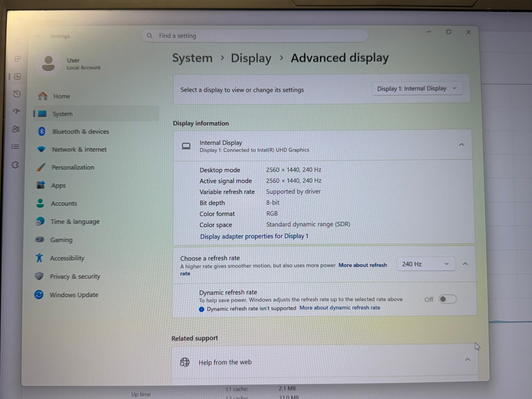This screenshot has width=532, height=399.
Task: Open Network & internet wifi icon
Action: (41, 149)
